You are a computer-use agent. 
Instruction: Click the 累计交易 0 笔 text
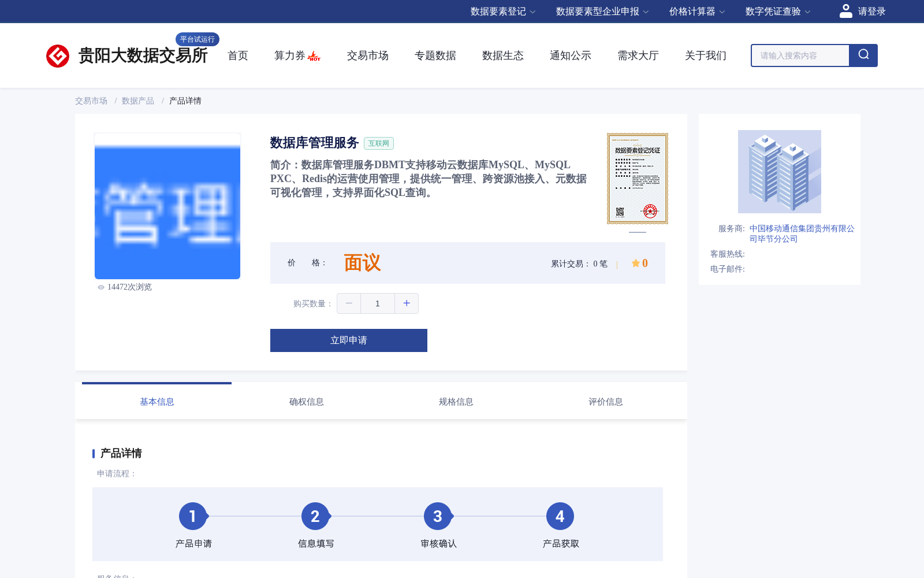[x=579, y=264]
